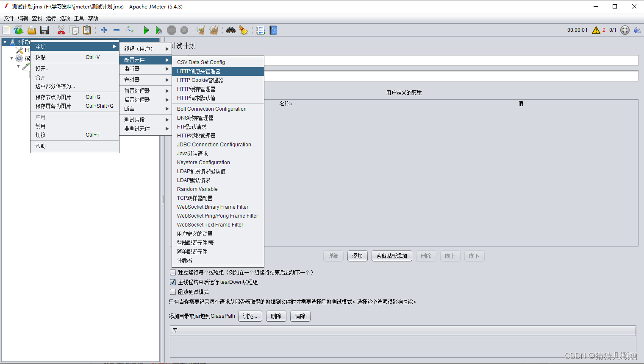This screenshot has height=364, width=644.
Task: Expand the 测试片段 submenu
Action: point(145,120)
